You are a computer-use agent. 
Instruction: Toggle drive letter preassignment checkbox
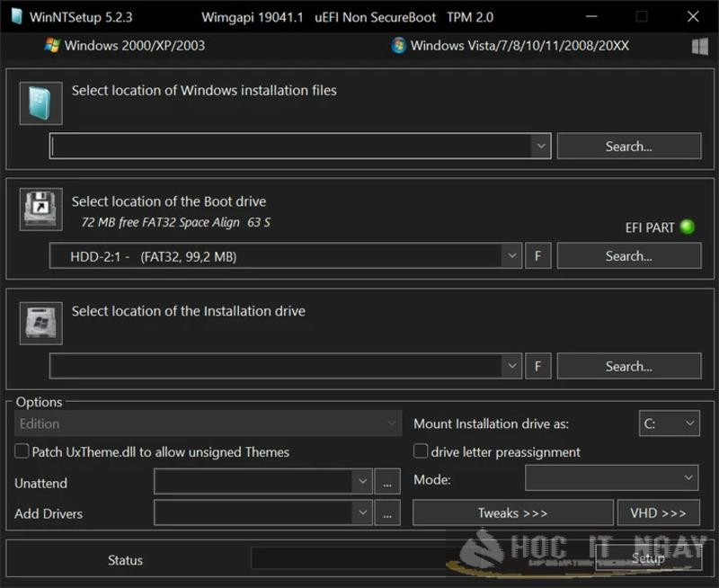(x=420, y=451)
